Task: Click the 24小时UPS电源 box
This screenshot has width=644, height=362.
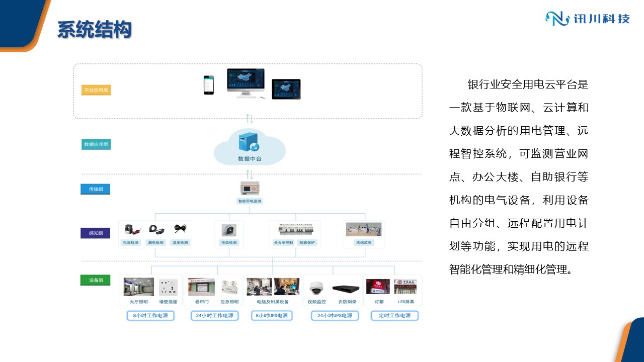Action: point(335,316)
